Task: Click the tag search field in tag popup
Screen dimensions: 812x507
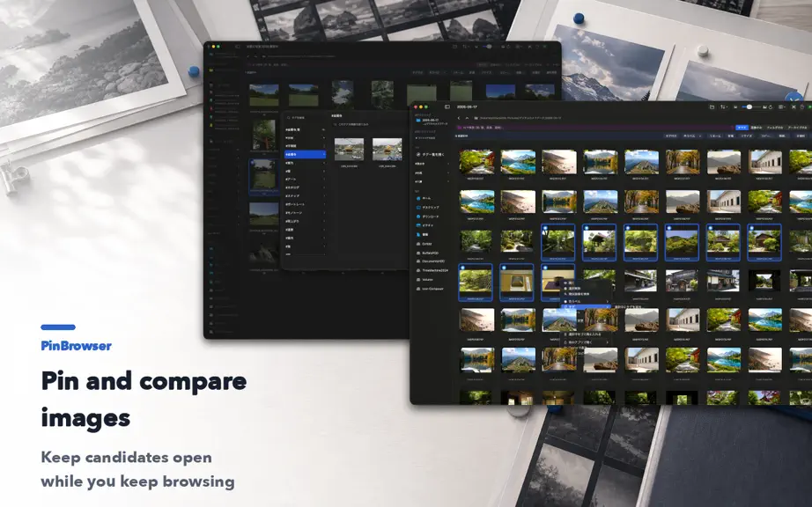Action: pos(305,117)
